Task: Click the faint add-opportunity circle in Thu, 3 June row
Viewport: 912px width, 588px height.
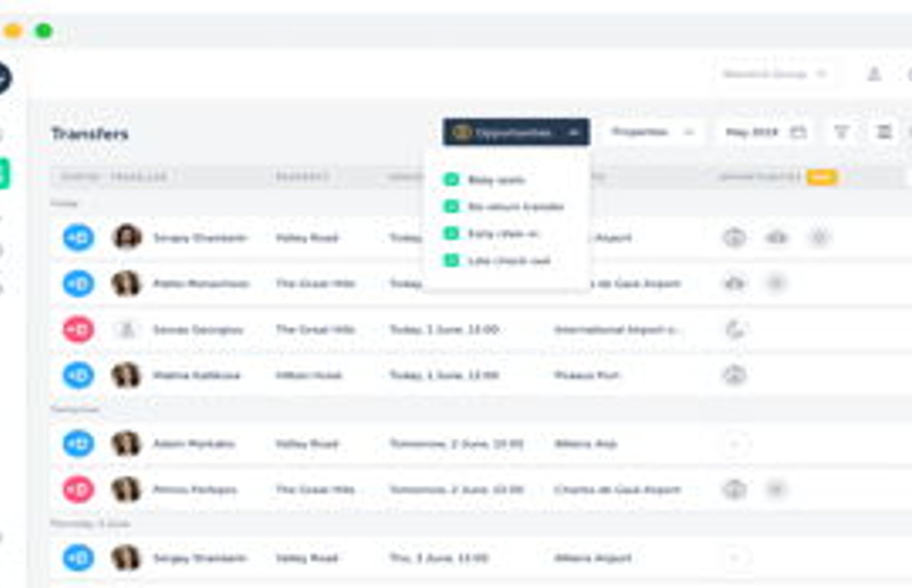Action: [x=735, y=558]
